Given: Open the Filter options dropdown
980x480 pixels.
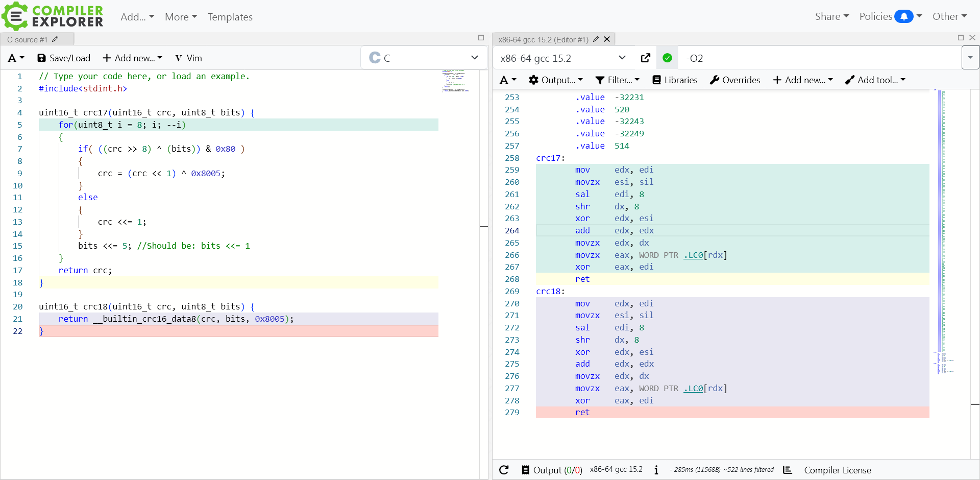Looking at the screenshot, I should 617,80.
